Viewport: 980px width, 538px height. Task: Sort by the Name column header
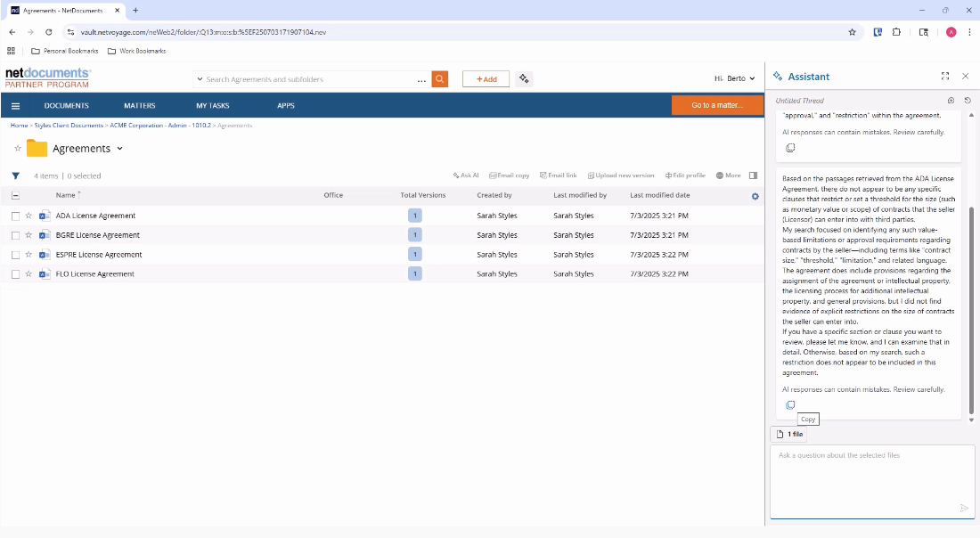(x=66, y=195)
